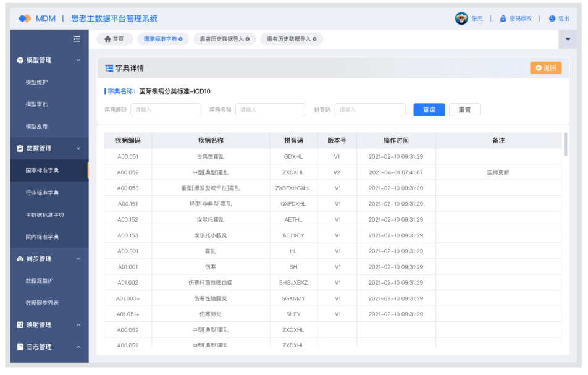Click the 重置 button
Image resolution: width=588 pixels, height=375 pixels.
click(464, 110)
